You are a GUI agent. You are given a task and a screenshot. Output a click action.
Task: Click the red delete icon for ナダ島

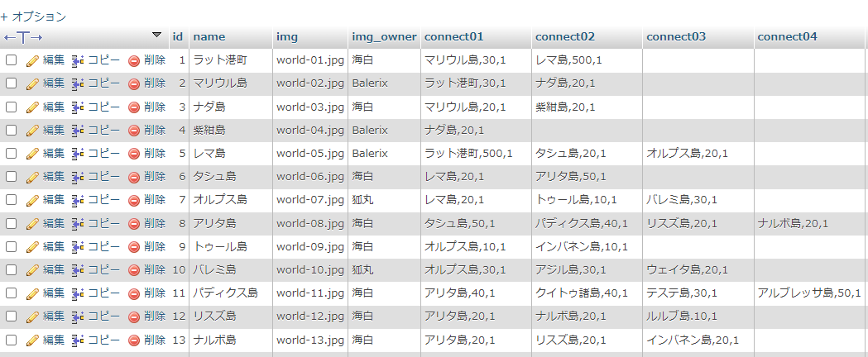tap(133, 107)
